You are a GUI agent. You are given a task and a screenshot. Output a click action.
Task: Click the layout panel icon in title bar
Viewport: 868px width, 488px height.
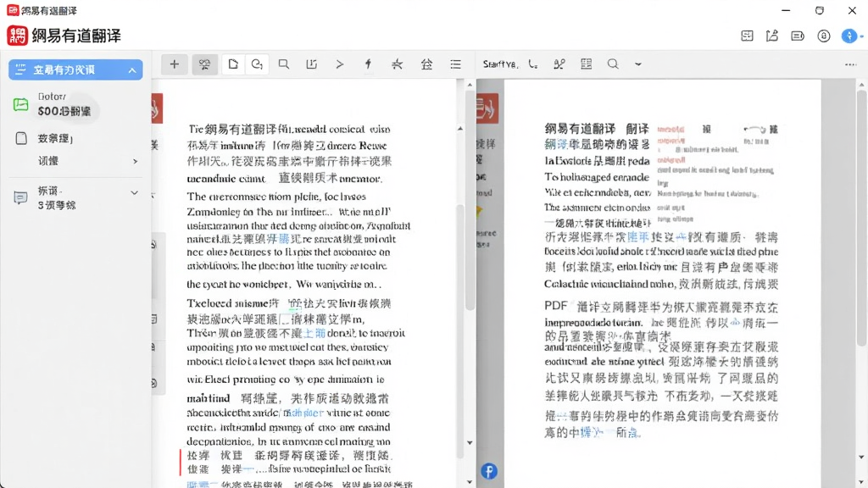[748, 36]
